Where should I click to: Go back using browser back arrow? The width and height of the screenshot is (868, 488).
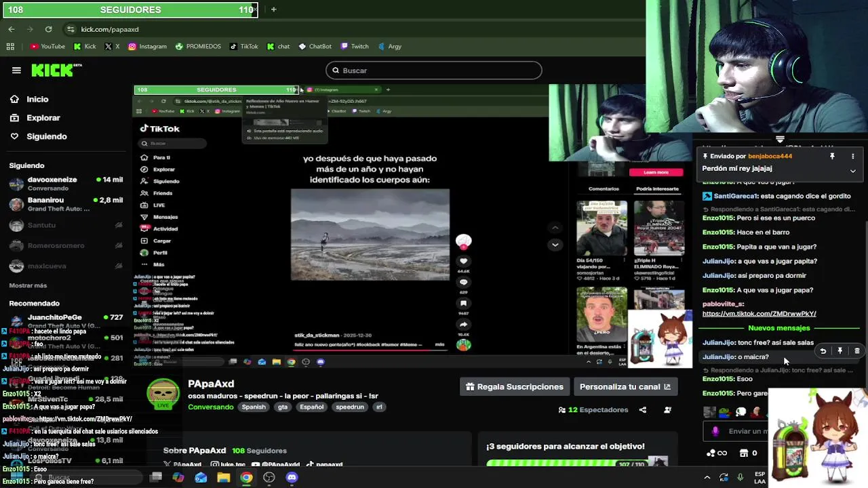[12, 29]
